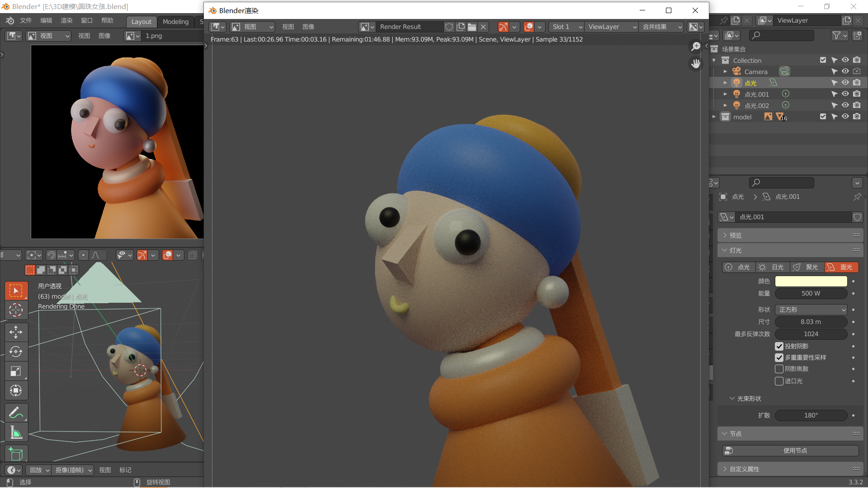
Task: Pick the Add Cube tool
Action: (x=16, y=454)
